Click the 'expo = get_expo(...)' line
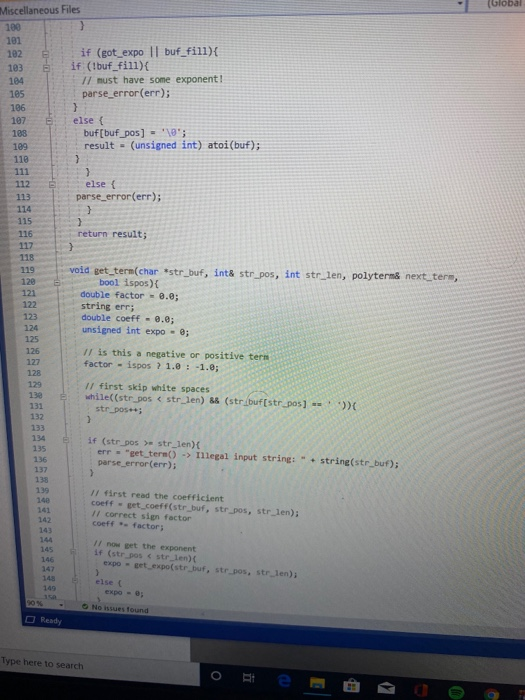Image resolution: width=525 pixels, height=700 pixels. [200, 568]
